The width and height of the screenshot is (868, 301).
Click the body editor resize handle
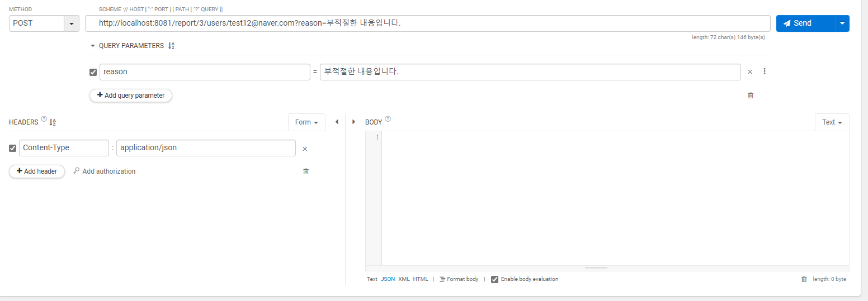click(596, 269)
